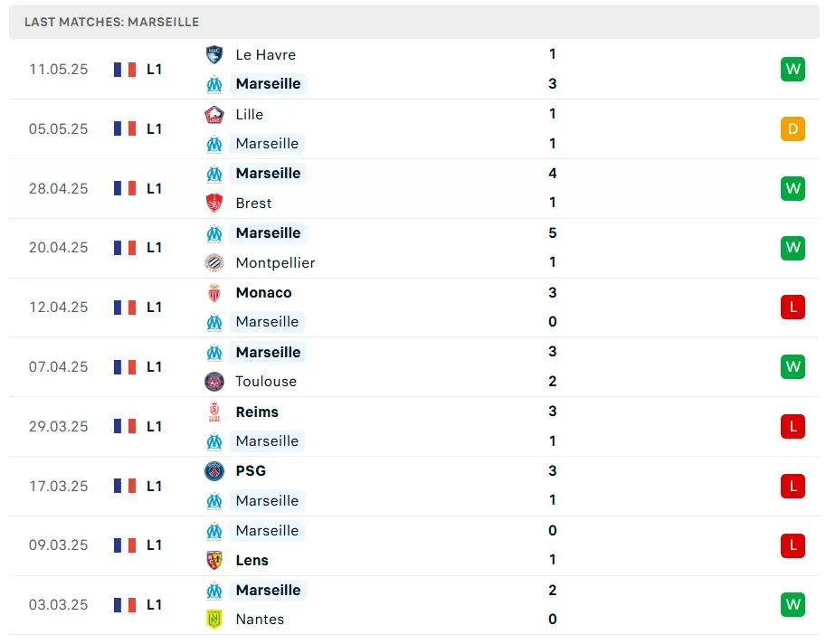The height and width of the screenshot is (644, 826).
Task: Click the Brest club crest icon
Action: click(214, 203)
